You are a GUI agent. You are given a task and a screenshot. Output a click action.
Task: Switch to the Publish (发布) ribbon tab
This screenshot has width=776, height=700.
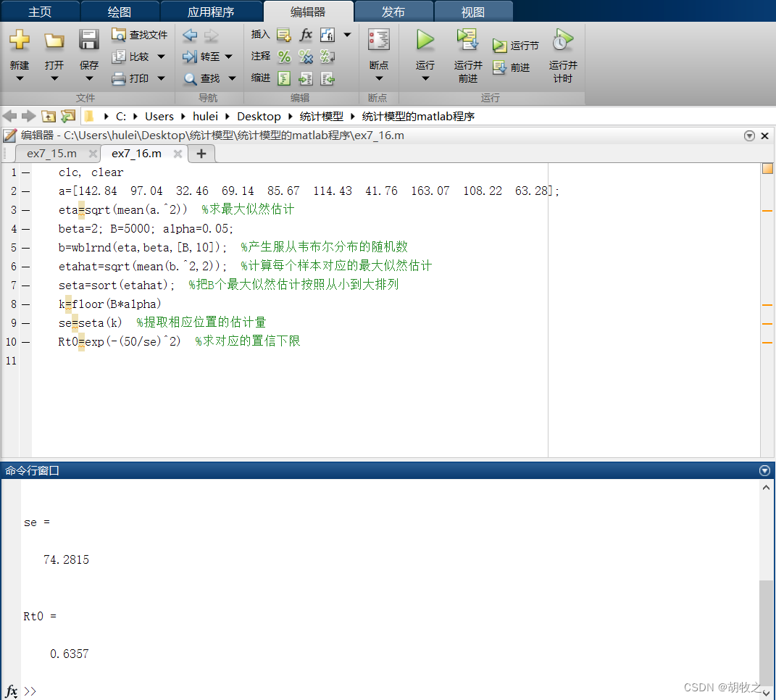[x=393, y=12]
